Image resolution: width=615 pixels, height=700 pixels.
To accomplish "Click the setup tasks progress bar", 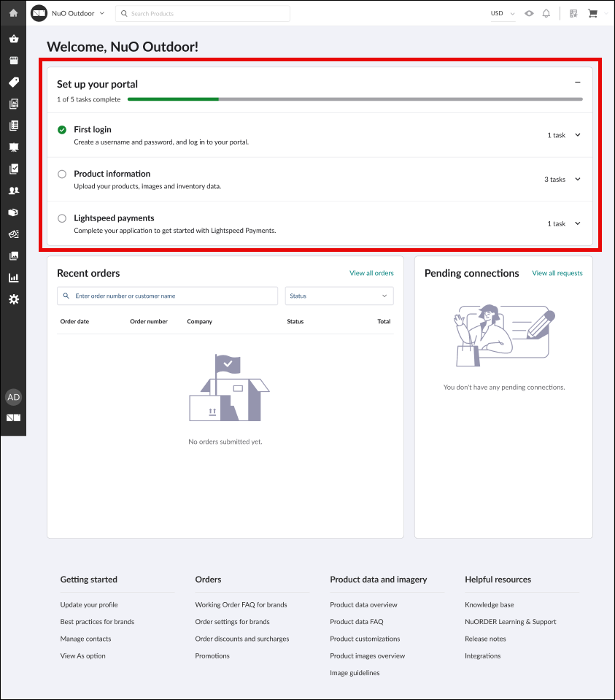I will click(355, 99).
